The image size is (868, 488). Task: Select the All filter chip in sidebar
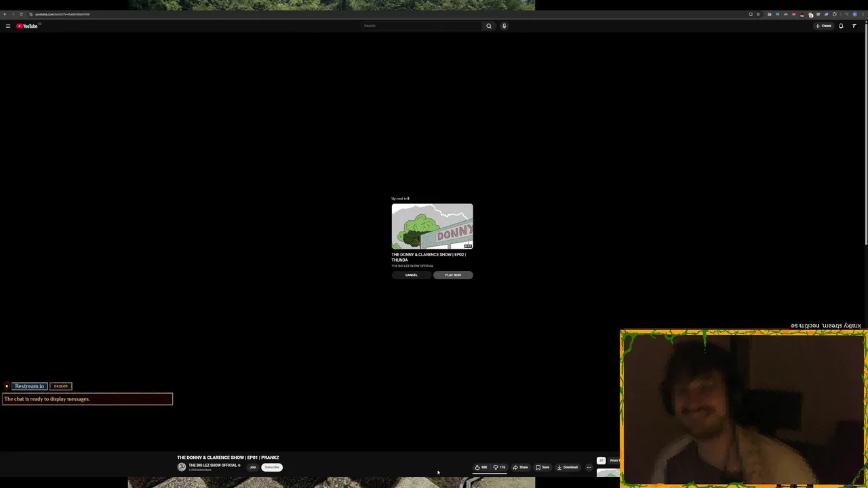point(601,461)
